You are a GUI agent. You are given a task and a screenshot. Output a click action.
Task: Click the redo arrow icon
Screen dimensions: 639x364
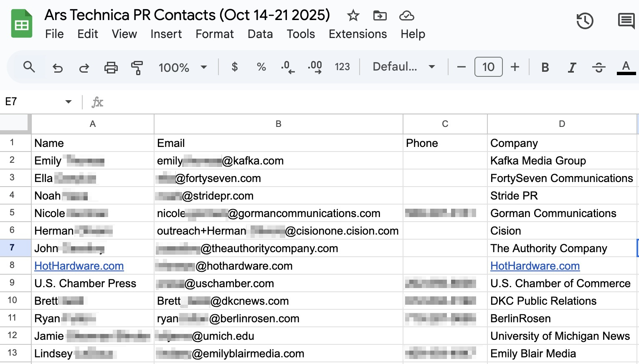[x=84, y=67]
